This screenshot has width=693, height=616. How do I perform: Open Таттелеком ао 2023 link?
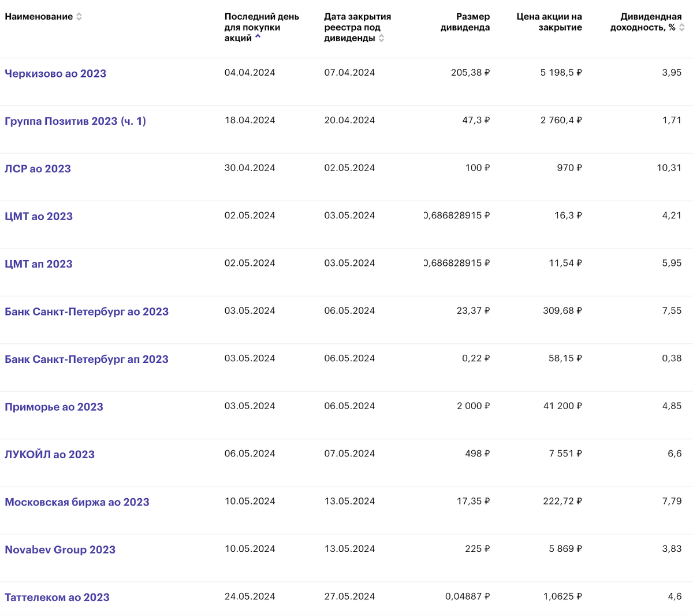[x=57, y=598]
